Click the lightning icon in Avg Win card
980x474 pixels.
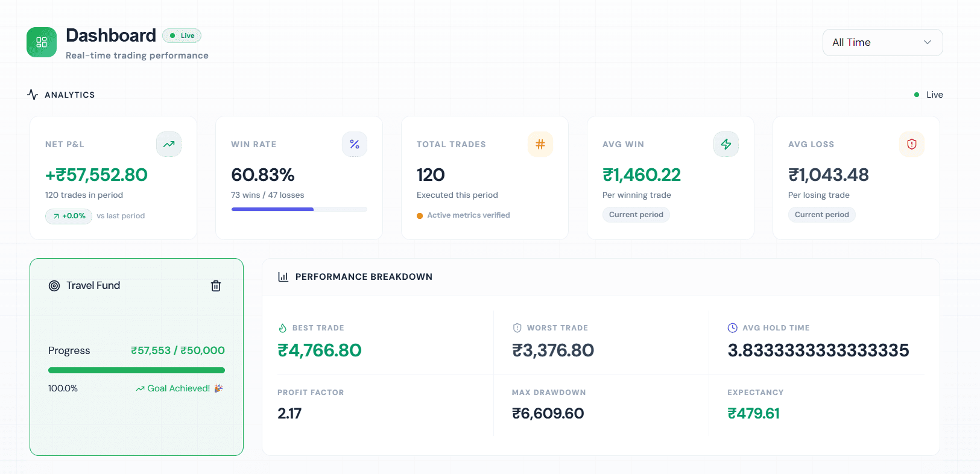tap(726, 144)
